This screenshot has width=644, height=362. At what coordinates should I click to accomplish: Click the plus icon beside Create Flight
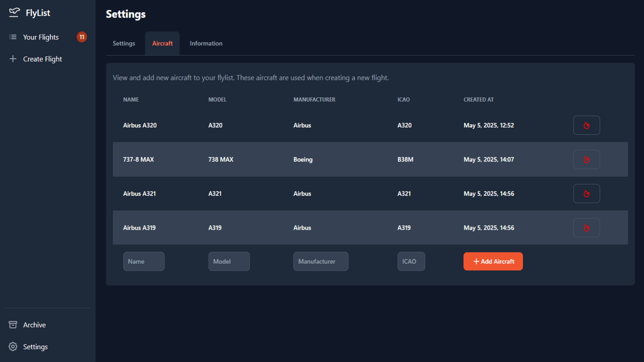coord(13,59)
